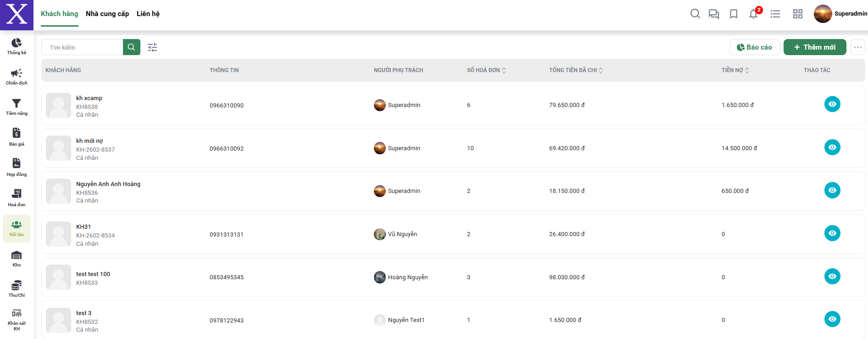This screenshot has height=339, width=868.
Task: Click the Thêm mới button
Action: [x=814, y=47]
